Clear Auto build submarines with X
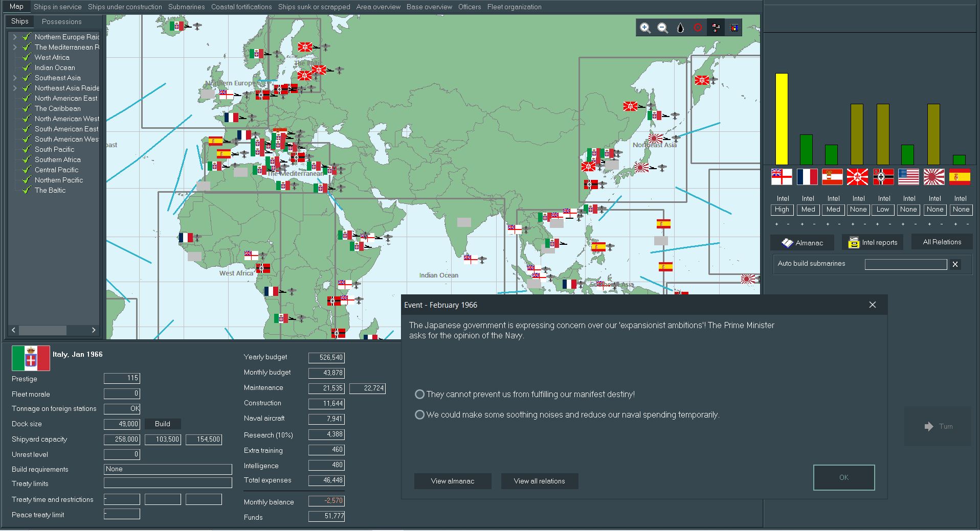Image resolution: width=980 pixels, height=531 pixels. (955, 264)
